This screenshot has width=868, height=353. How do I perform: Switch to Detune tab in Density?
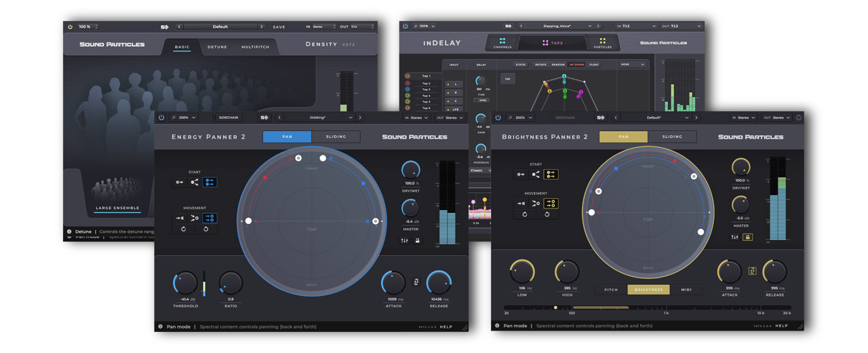(217, 47)
